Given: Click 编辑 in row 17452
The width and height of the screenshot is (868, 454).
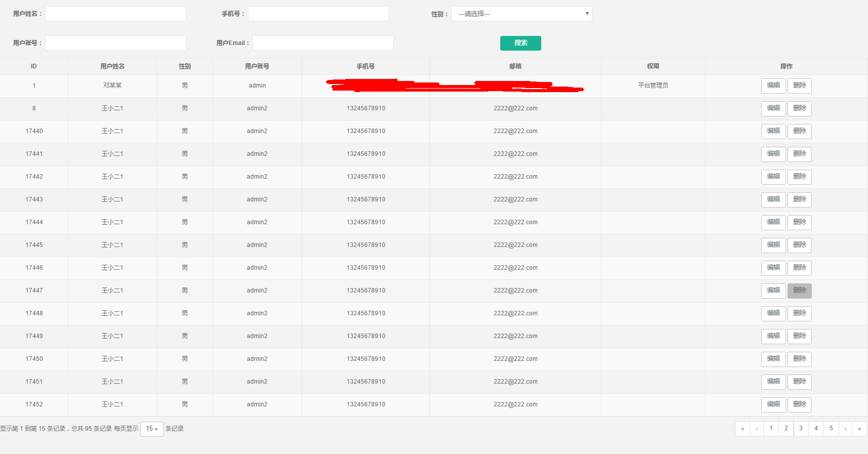Looking at the screenshot, I should click(773, 404).
